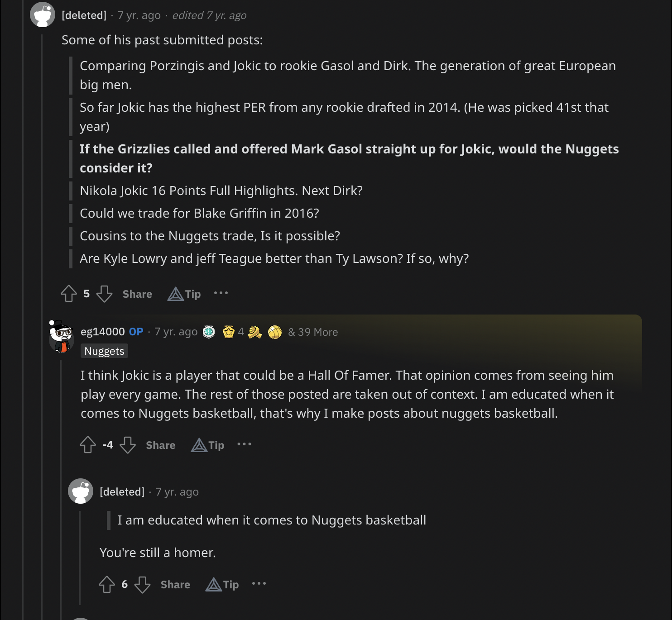Upvote eg14000's Hall Of Famer comment

click(88, 445)
